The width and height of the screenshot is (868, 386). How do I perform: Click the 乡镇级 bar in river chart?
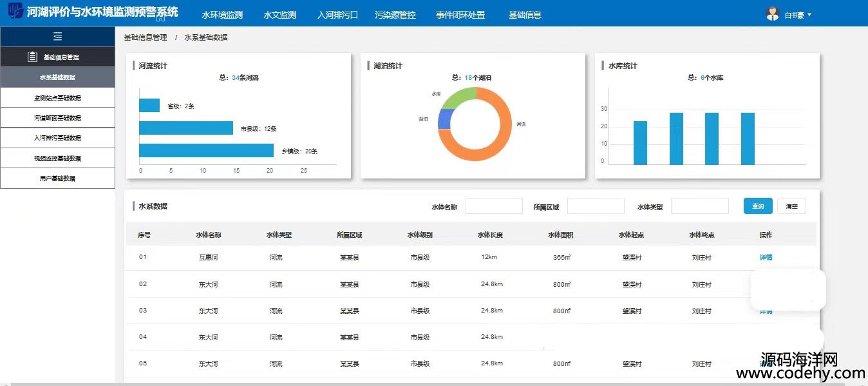tap(206, 150)
